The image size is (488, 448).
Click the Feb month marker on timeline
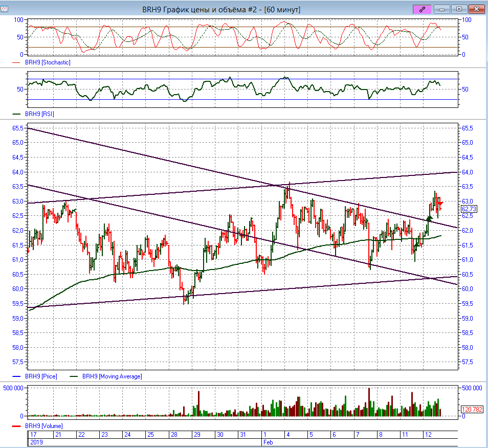click(268, 441)
